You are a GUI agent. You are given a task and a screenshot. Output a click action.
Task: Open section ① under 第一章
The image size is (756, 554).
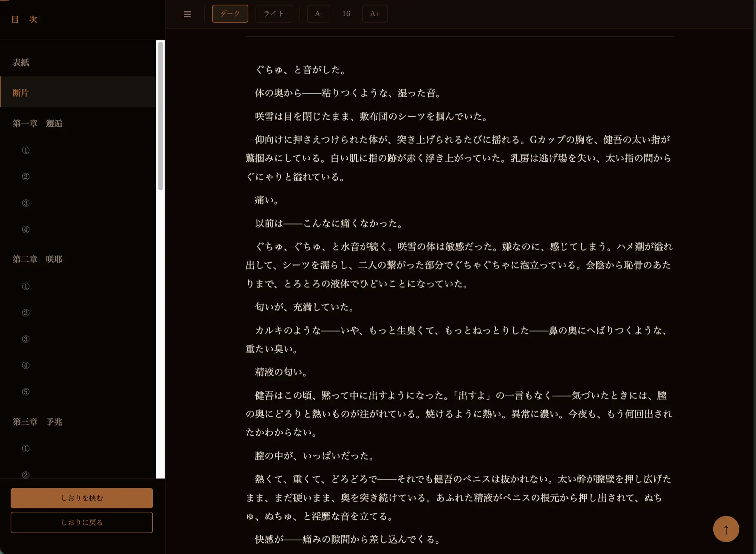(26, 150)
